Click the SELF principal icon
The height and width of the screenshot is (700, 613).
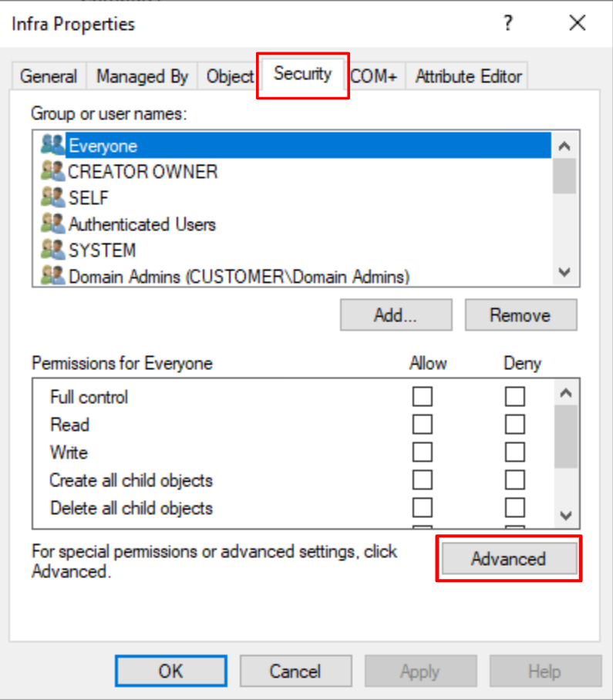(52, 197)
